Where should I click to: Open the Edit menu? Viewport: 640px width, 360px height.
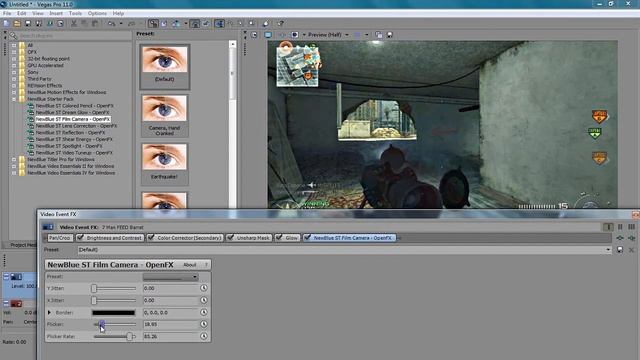[22, 13]
